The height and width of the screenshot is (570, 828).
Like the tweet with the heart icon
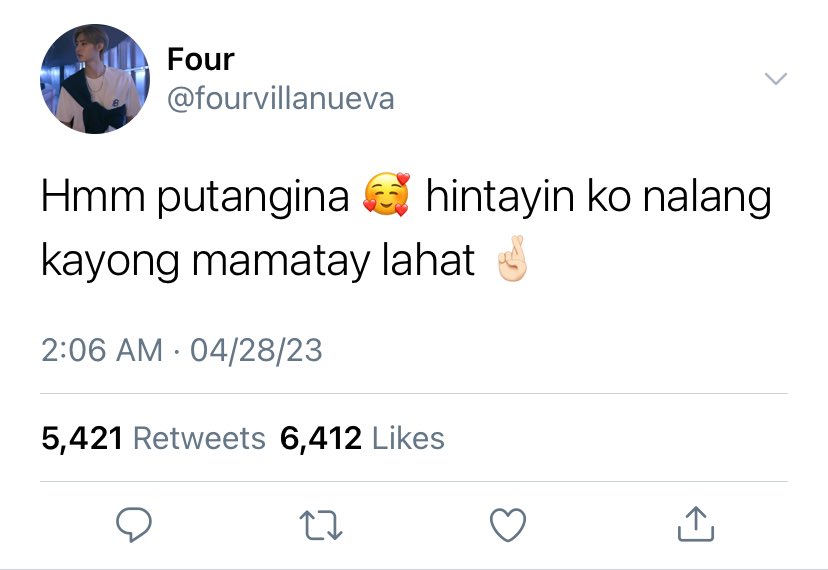[x=508, y=525]
